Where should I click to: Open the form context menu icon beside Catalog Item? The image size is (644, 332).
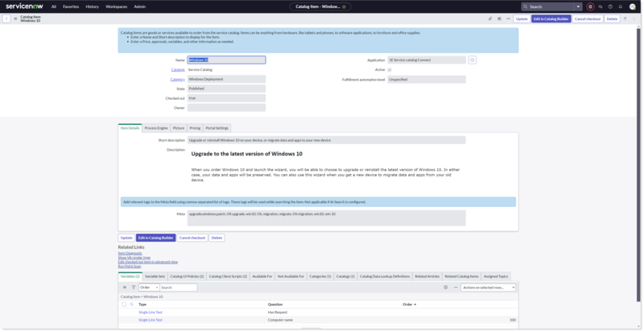coord(15,19)
